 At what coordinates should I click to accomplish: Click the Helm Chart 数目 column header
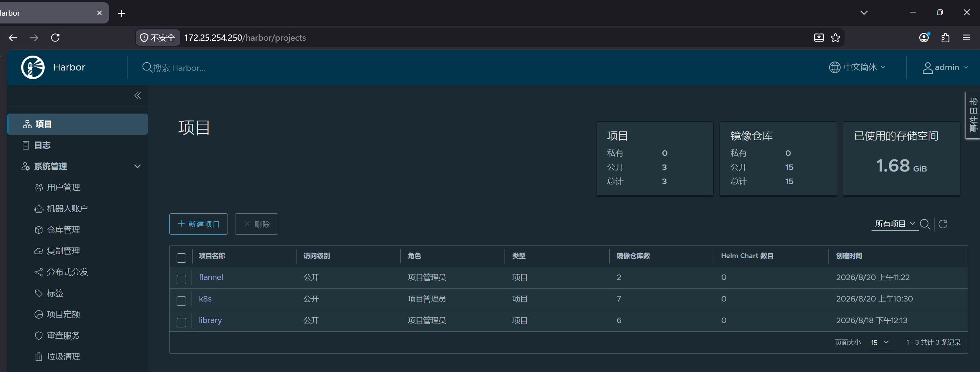[747, 256]
